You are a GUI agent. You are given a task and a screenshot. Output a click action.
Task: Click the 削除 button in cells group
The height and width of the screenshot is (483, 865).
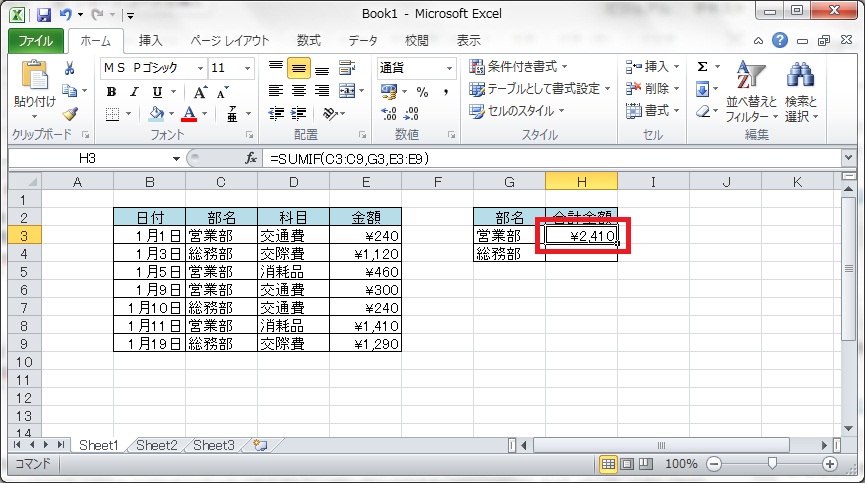(652, 89)
